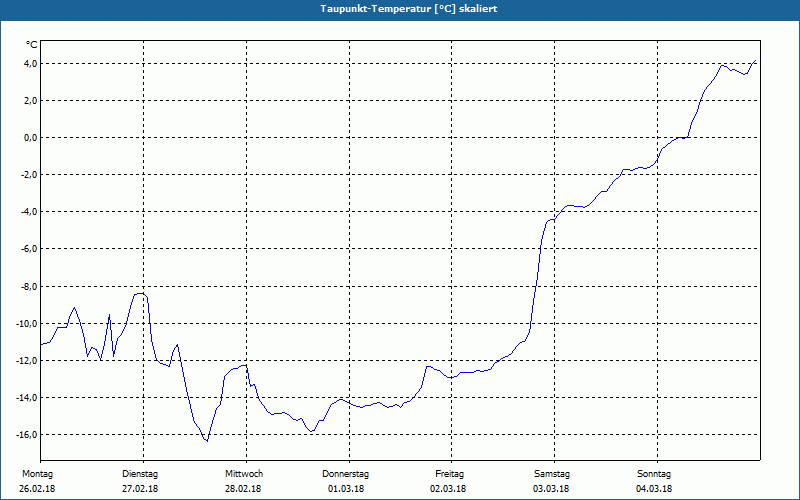This screenshot has height=500, width=800.
Task: Select the Dienstag day label
Action: tap(140, 474)
